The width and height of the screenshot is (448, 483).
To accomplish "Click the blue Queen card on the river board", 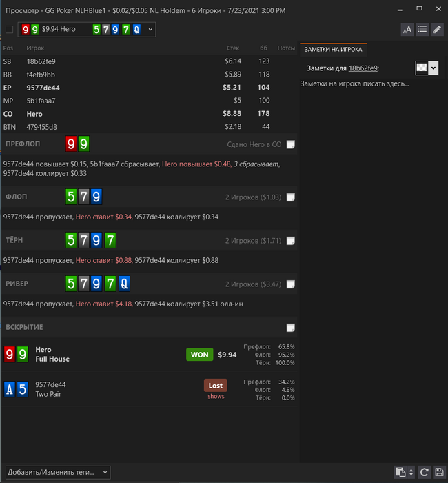I will [x=124, y=284].
